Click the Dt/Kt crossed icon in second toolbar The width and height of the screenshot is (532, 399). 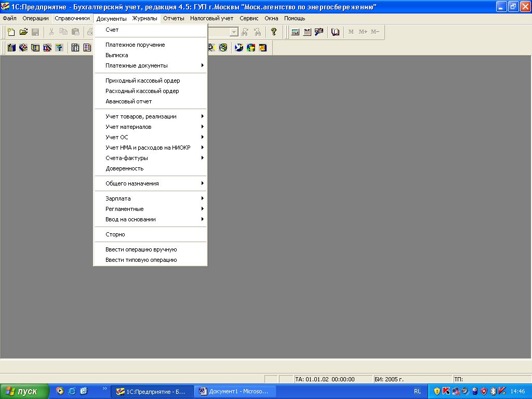pos(47,48)
